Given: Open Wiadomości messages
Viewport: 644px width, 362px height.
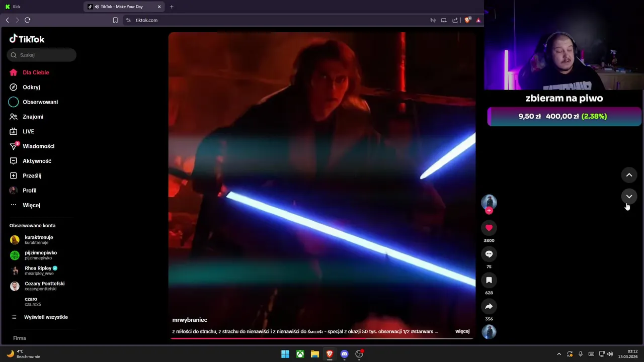Looking at the screenshot, I should (32, 146).
